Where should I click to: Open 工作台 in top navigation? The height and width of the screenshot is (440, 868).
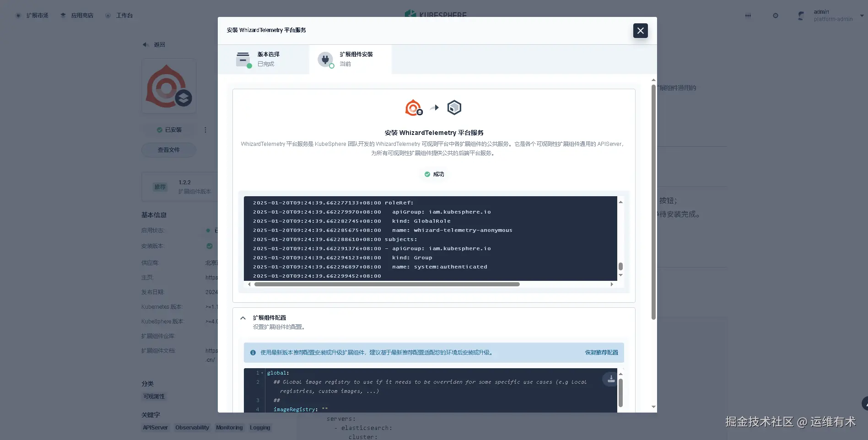coord(119,16)
